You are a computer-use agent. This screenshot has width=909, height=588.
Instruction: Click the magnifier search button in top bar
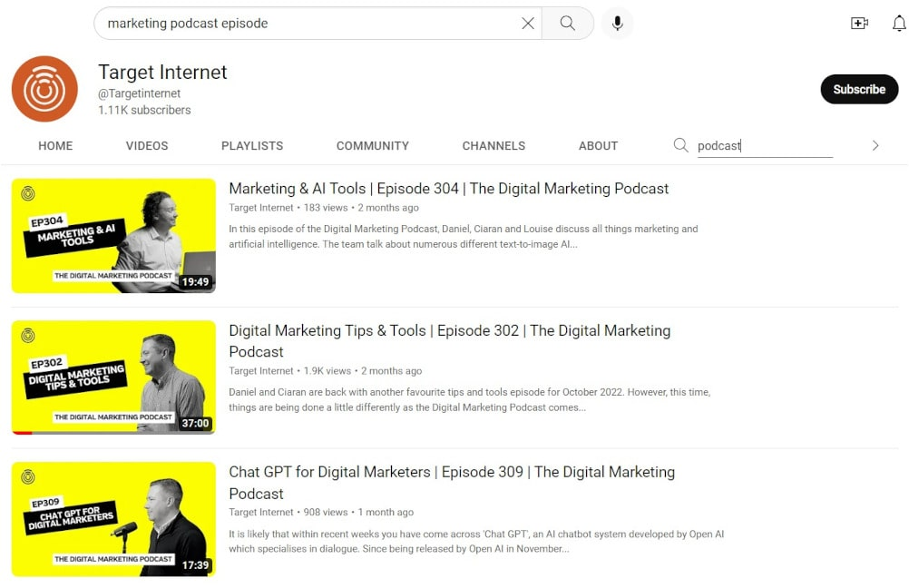[x=568, y=24]
